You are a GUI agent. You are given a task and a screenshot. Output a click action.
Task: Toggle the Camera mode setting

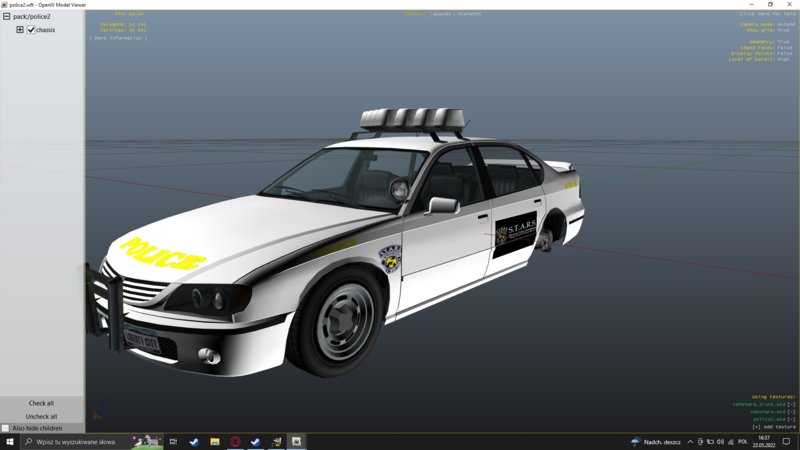pyautogui.click(x=767, y=24)
